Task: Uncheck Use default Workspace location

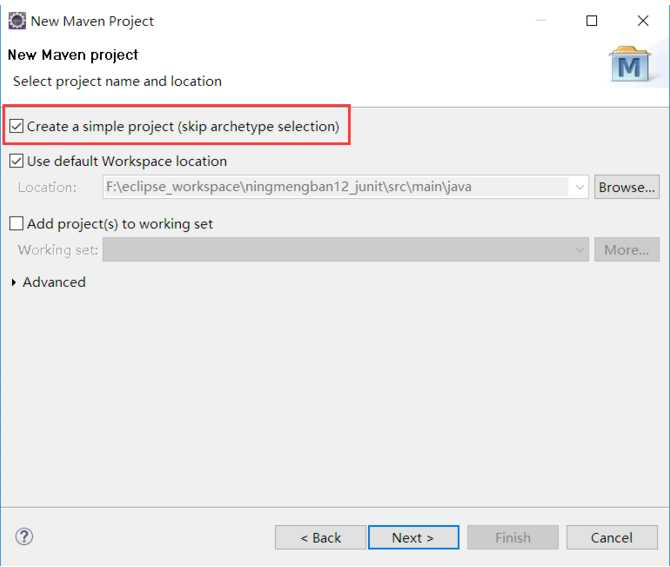Action: 16,161
